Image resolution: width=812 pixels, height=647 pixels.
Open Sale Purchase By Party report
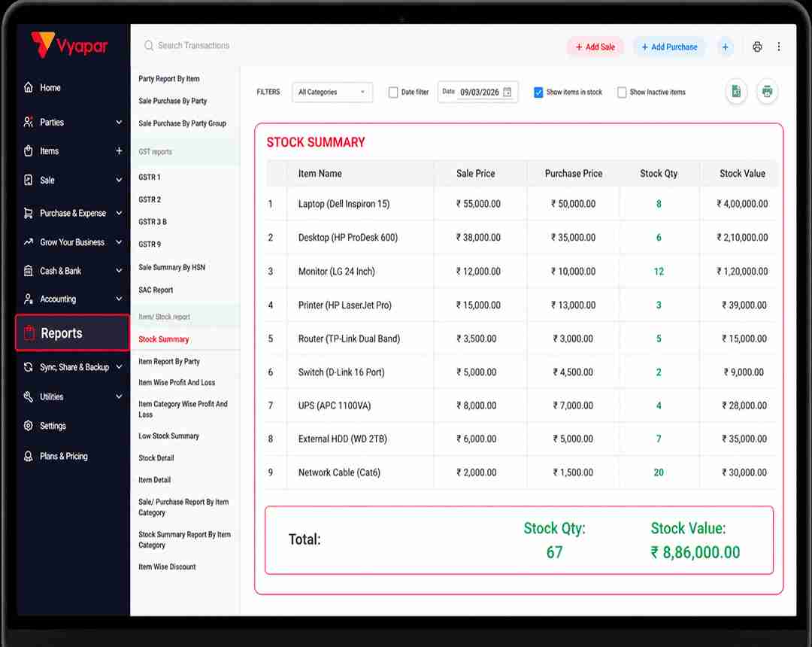172,101
